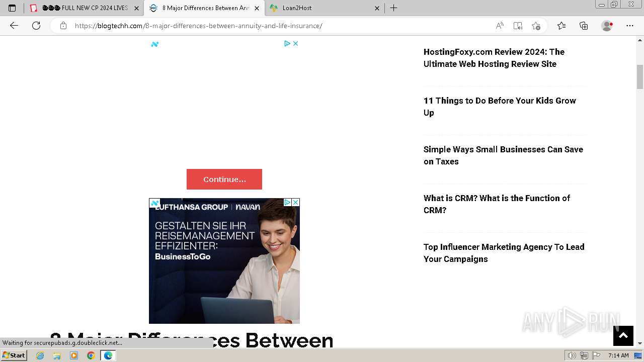
Task: Click the back-to-top arrow button
Action: [x=623, y=336]
